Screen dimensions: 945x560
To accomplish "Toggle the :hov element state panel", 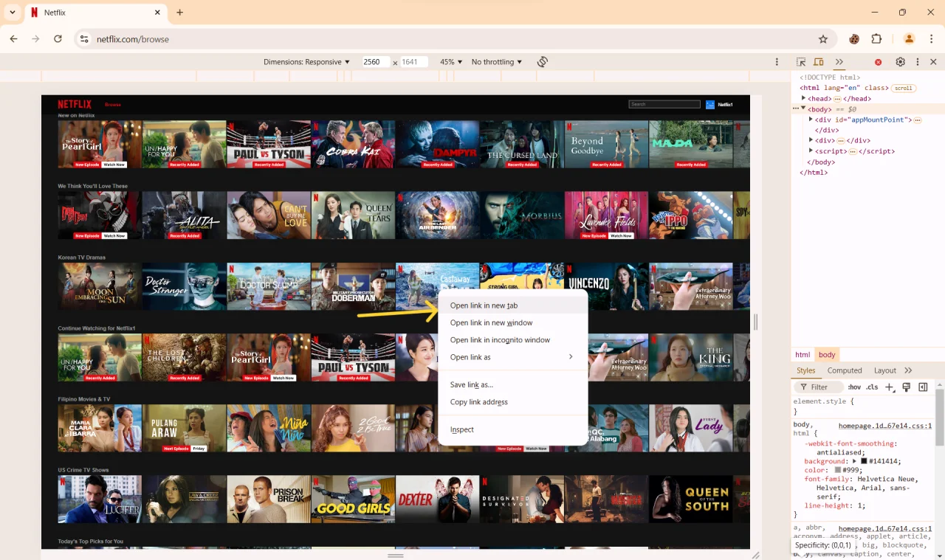I will [x=854, y=387].
